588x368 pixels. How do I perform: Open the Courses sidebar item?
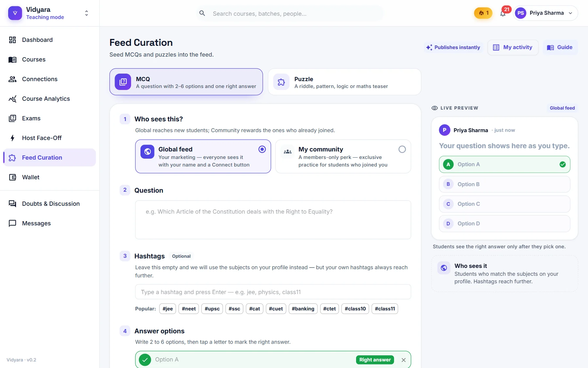(50, 60)
